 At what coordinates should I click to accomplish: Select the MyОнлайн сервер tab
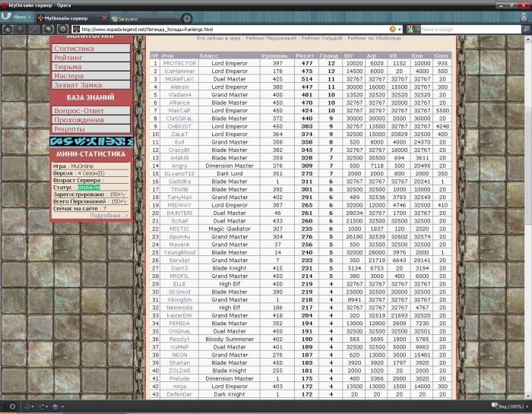click(68, 17)
